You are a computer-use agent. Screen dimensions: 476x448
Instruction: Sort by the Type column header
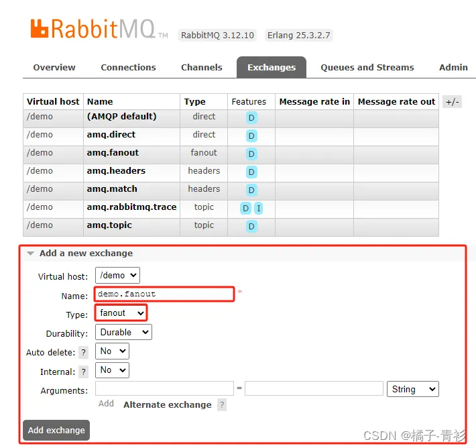(x=194, y=102)
